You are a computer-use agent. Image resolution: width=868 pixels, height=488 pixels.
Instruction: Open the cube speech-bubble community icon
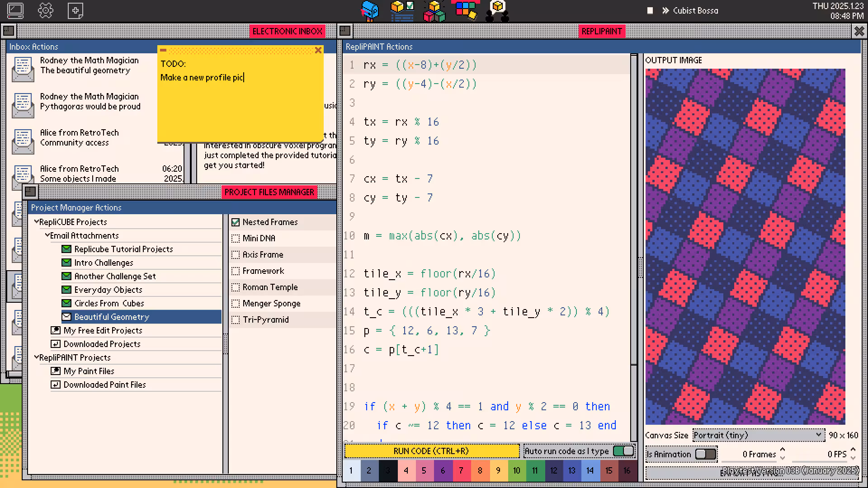497,11
